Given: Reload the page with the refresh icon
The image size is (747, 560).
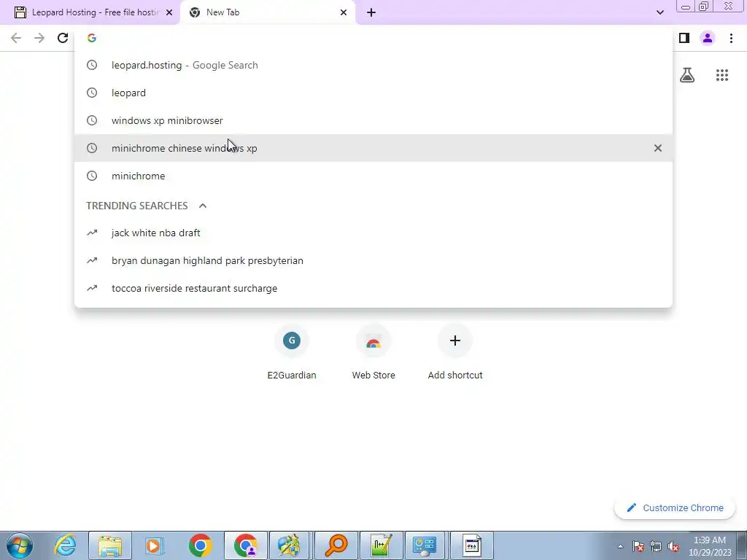Looking at the screenshot, I should point(63,38).
